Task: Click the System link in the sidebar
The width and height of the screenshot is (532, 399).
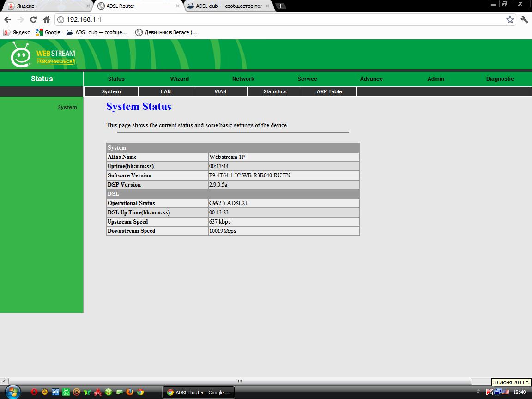Action: 67,107
